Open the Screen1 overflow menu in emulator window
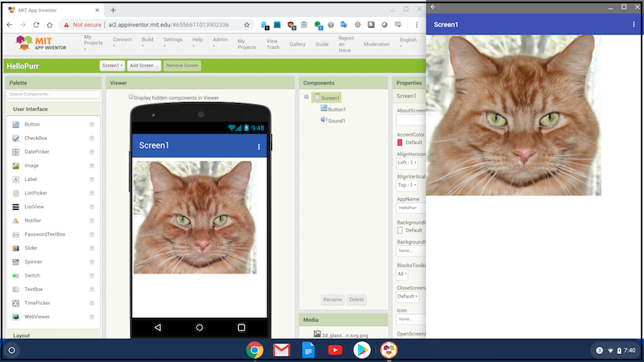The image size is (644, 362). point(634,25)
